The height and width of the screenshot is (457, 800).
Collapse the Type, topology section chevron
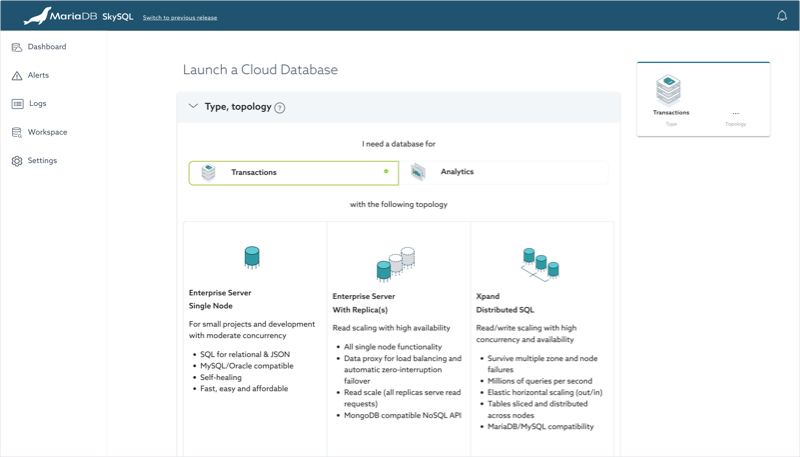tap(193, 107)
